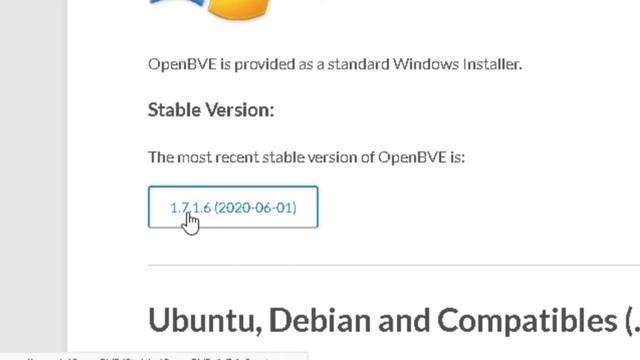This screenshot has width=640, height=360.
Task: Click '(2020-06-01)' date in version link
Action: pos(256,208)
